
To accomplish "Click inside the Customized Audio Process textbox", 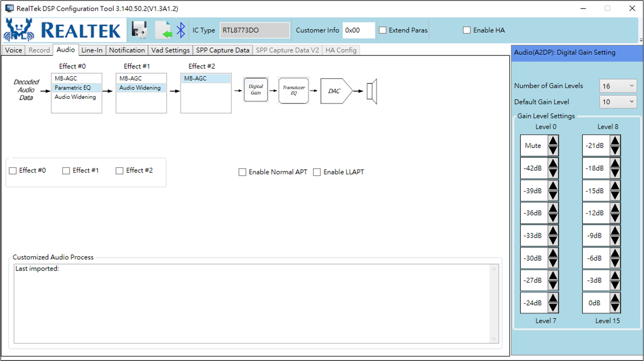I will pos(252,304).
